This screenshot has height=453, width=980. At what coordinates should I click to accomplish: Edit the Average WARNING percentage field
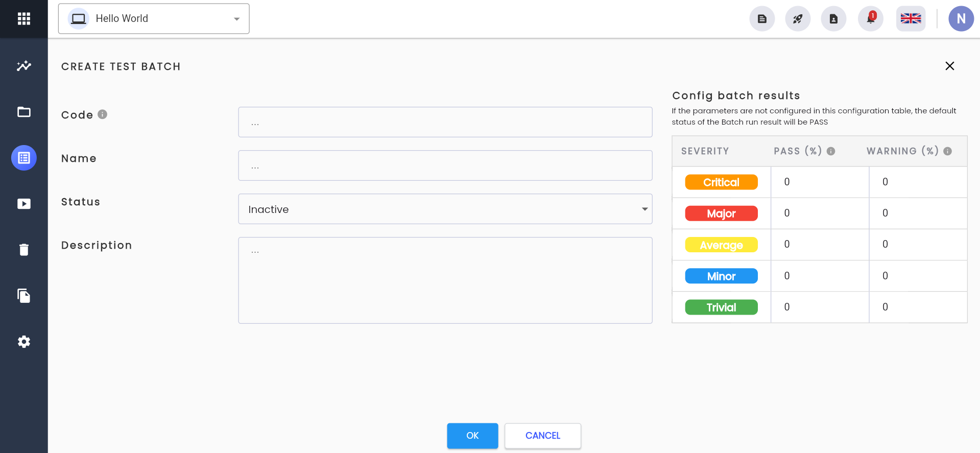click(918, 244)
